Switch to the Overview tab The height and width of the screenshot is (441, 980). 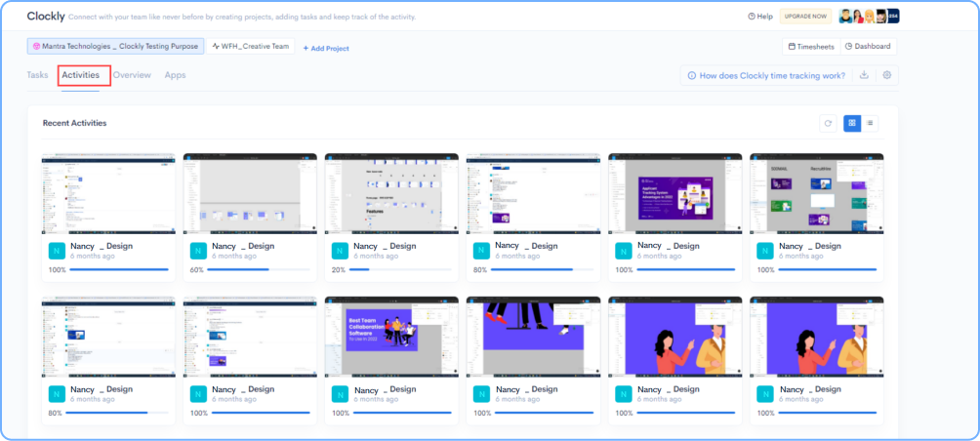132,75
